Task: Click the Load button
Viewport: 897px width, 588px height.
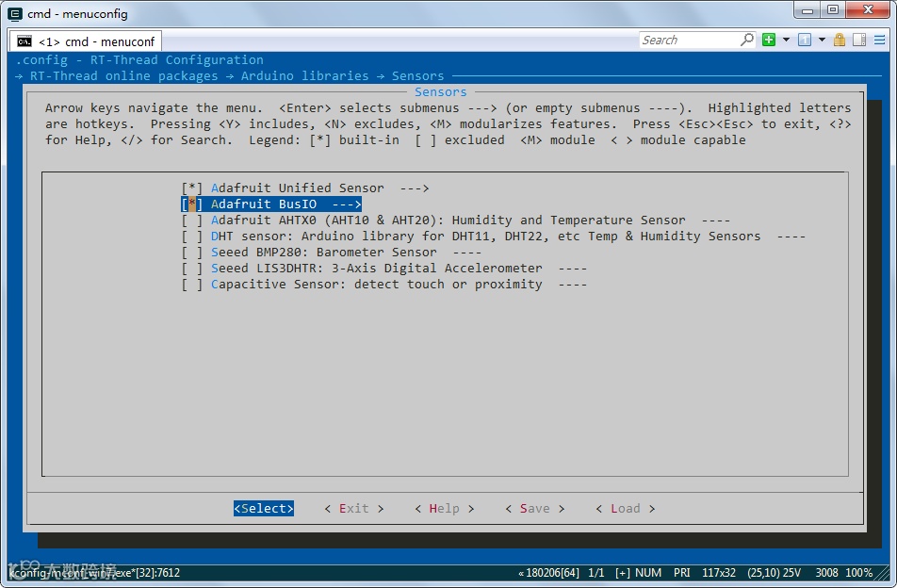Action: 626,509
